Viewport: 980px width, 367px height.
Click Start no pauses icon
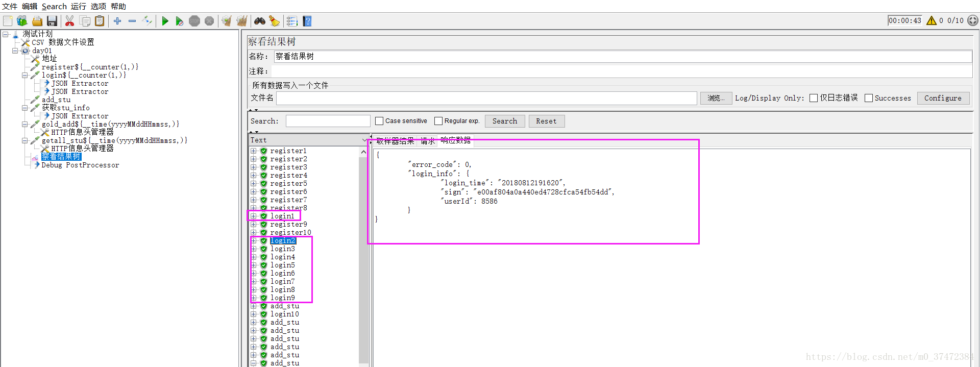click(179, 21)
